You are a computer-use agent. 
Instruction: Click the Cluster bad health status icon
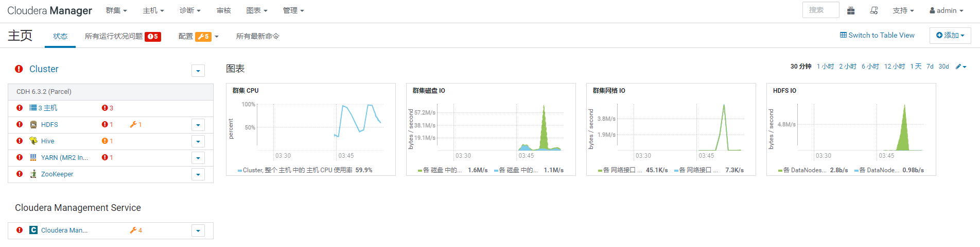[x=19, y=69]
